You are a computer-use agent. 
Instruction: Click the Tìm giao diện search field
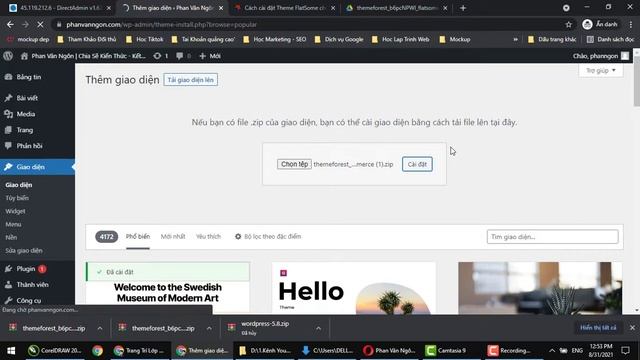click(552, 237)
